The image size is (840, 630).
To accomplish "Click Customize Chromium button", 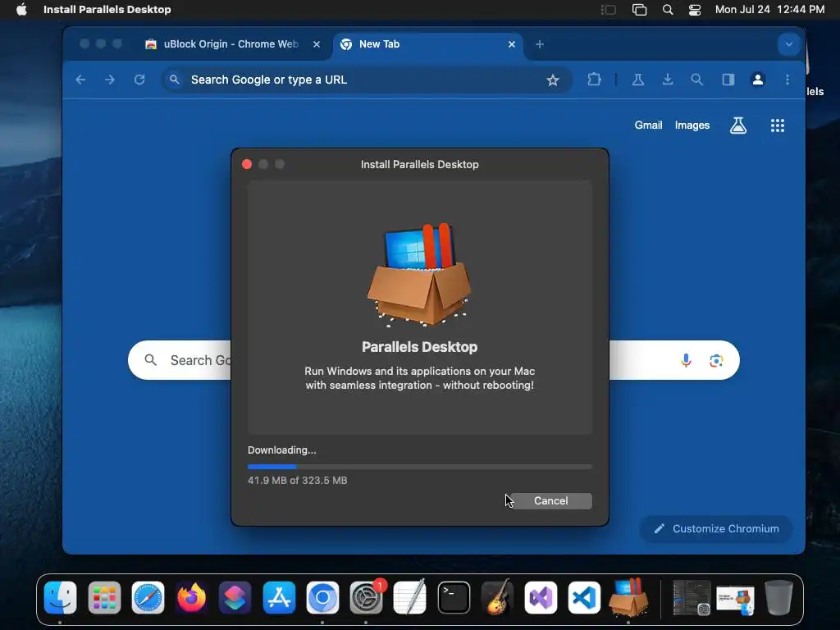I will pos(715,529).
